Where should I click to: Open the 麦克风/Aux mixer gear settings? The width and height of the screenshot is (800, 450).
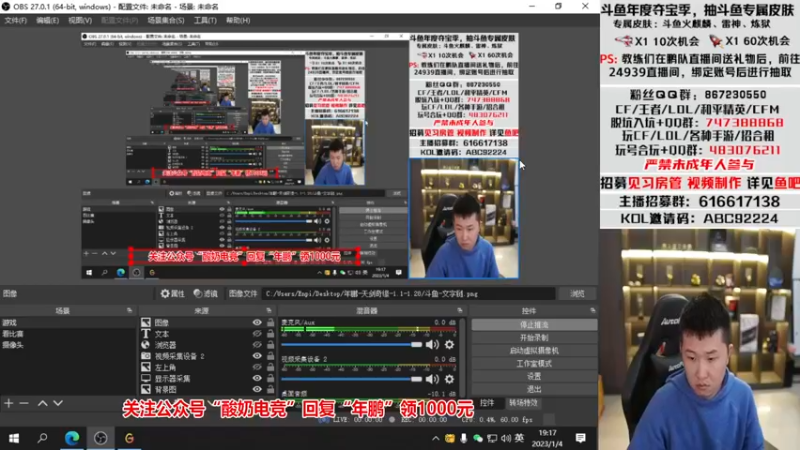(449, 345)
